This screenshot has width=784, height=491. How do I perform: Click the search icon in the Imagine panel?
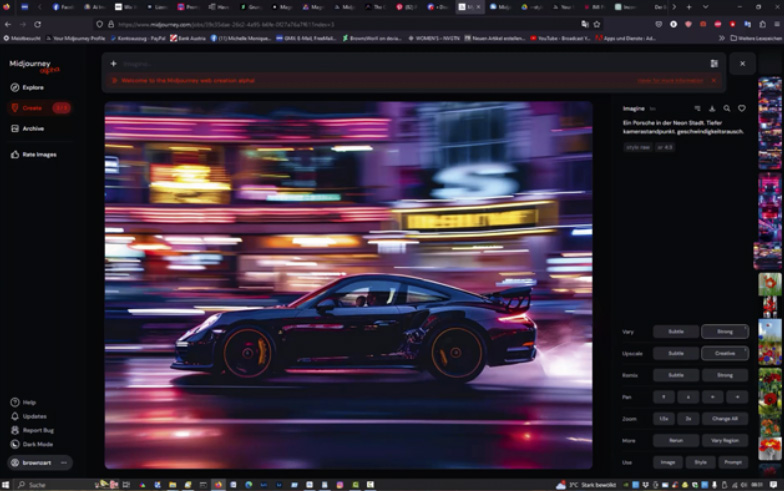(727, 108)
